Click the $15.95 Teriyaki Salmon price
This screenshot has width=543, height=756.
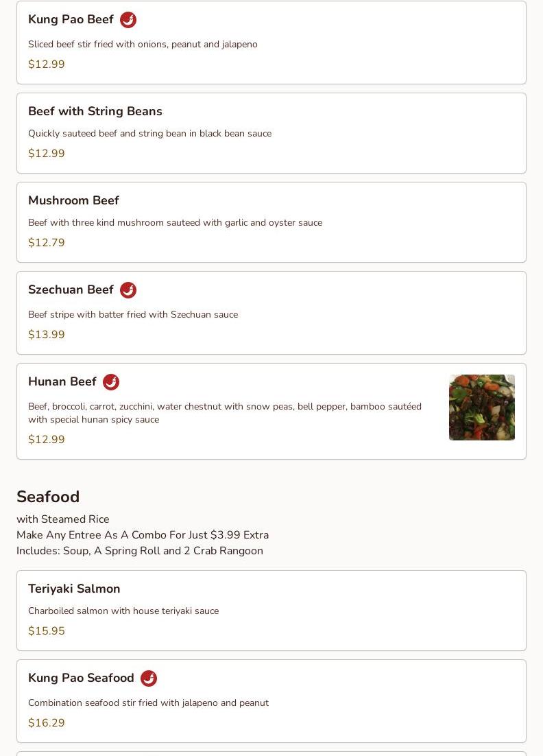coord(46,630)
